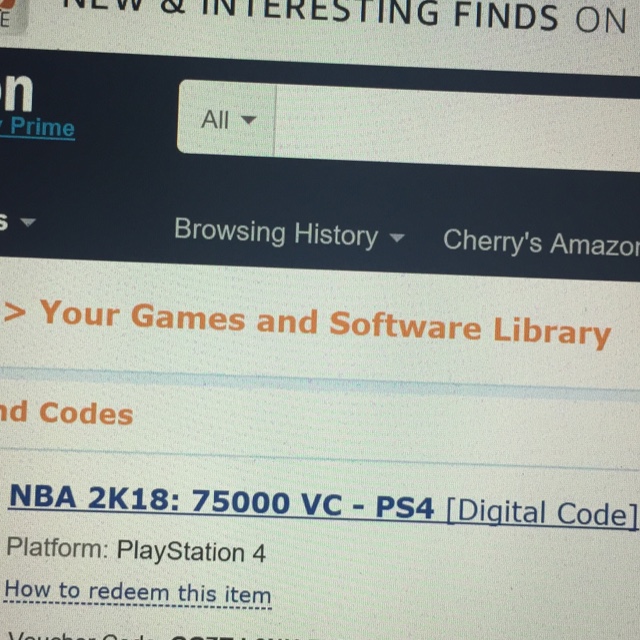Click the small arrow beside "All"
This screenshot has height=640, width=640.
[x=249, y=120]
